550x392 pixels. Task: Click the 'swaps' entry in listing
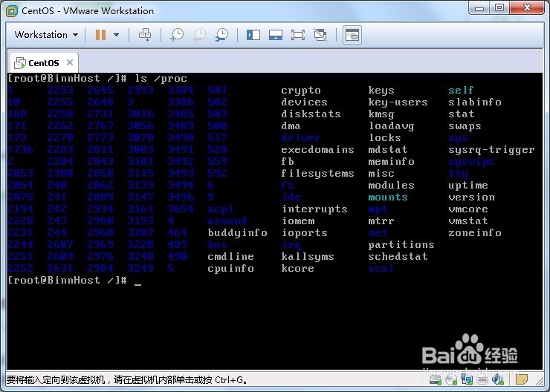click(x=465, y=126)
